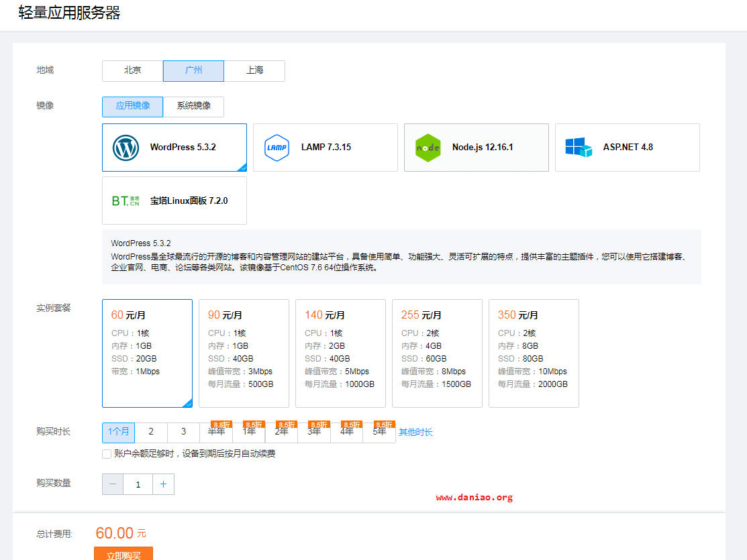This screenshot has height=560, width=747.
Task: Click the 60.00 元 total cost text
Action: point(121,533)
